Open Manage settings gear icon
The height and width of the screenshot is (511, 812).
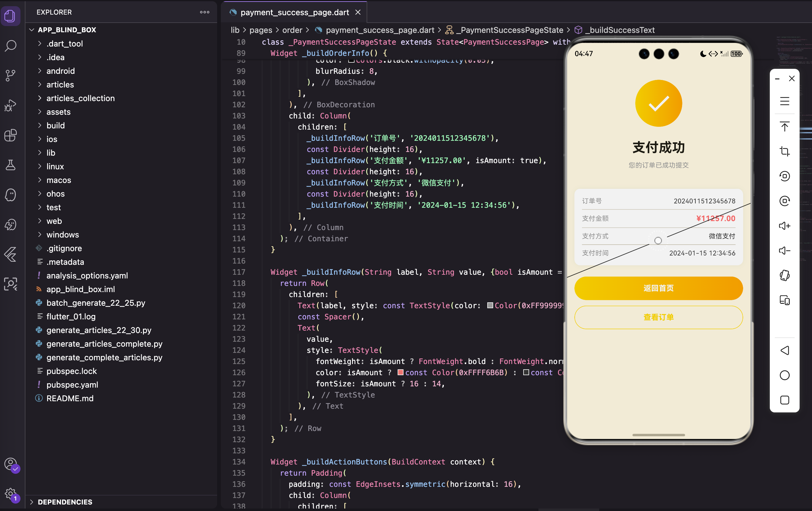11,494
